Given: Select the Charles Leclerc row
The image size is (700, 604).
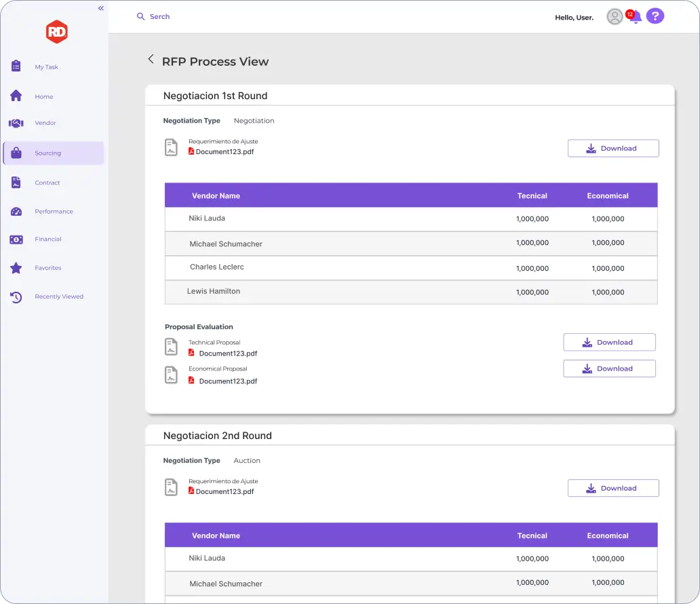Looking at the screenshot, I should point(411,268).
